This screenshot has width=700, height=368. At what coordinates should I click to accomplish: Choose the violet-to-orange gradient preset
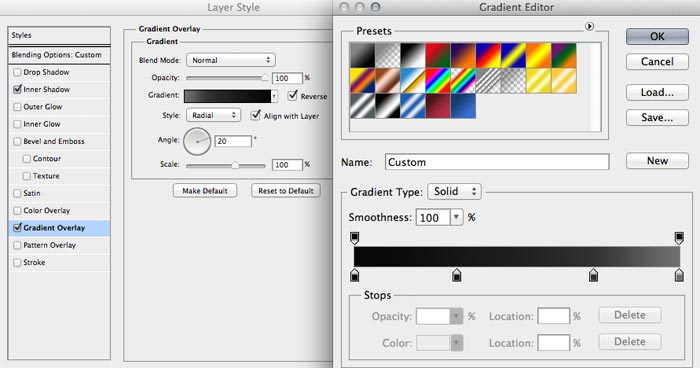463,55
